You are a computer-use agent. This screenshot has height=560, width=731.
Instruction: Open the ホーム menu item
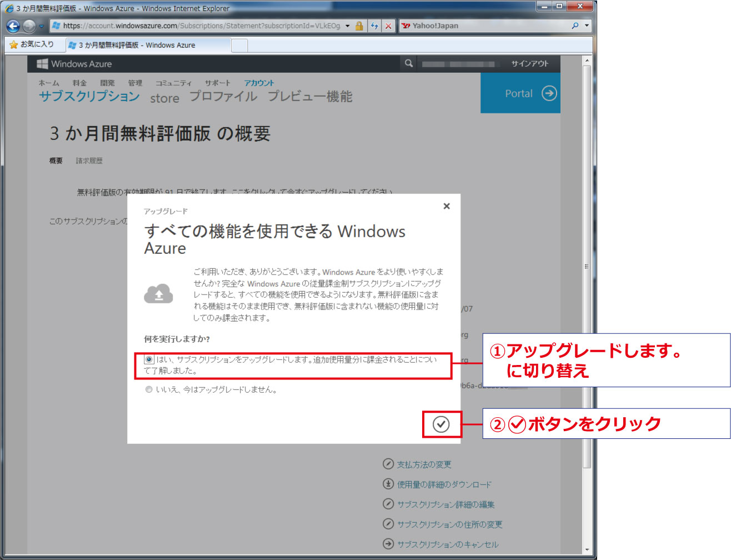(x=49, y=83)
